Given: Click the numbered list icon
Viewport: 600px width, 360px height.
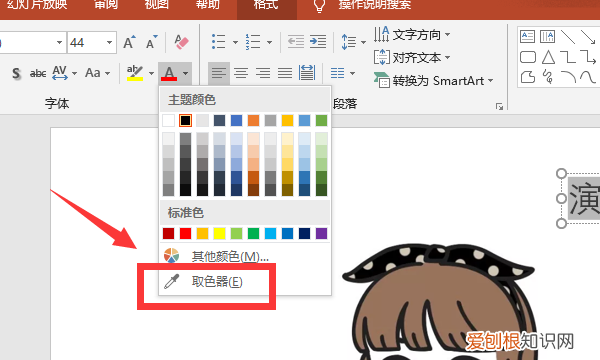Looking at the screenshot, I should click(x=253, y=42).
